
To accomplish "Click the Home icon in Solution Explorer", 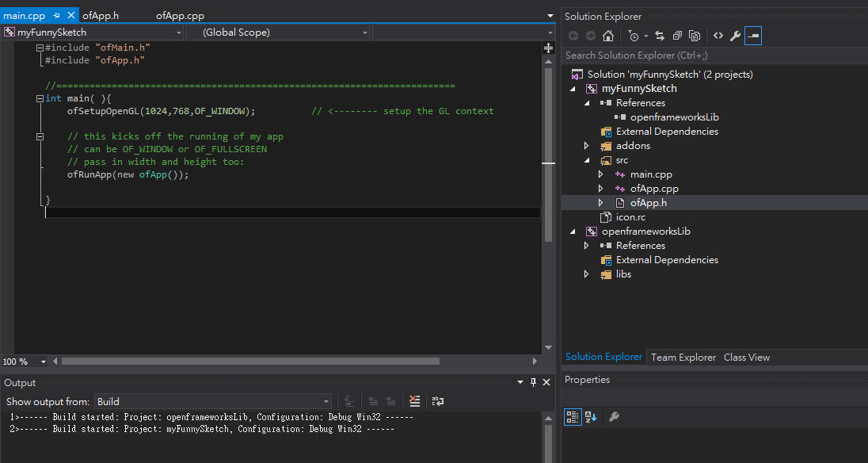I will point(608,36).
